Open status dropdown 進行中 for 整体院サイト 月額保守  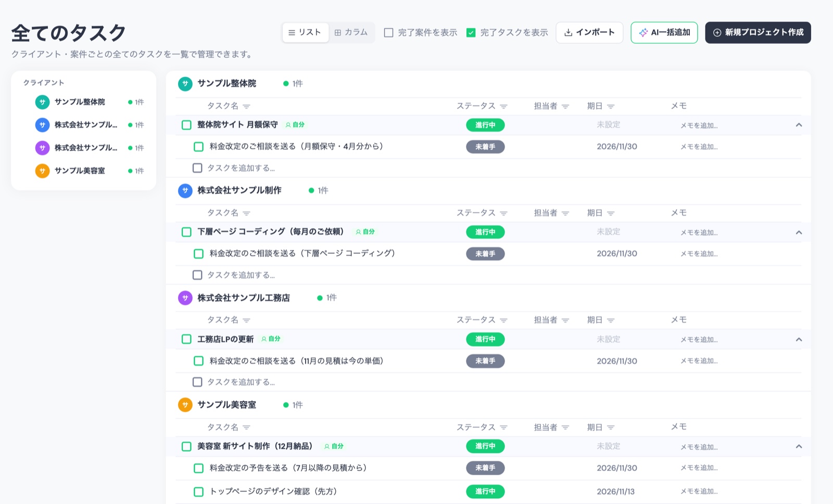(x=485, y=125)
